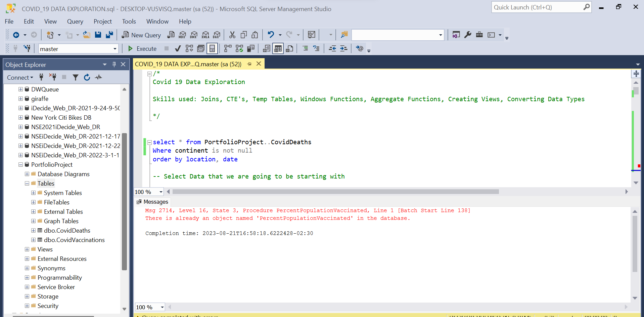Refresh the Object Explorer tree

coord(87,77)
